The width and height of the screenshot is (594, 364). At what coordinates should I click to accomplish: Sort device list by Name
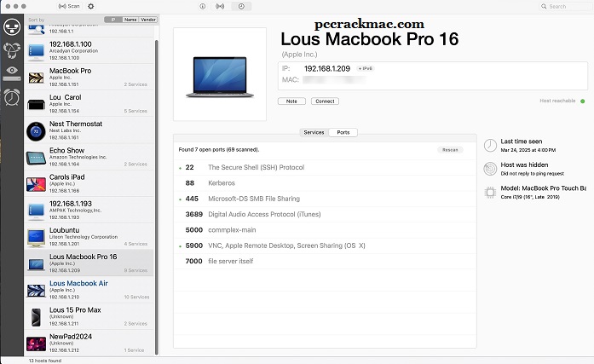[x=130, y=20]
